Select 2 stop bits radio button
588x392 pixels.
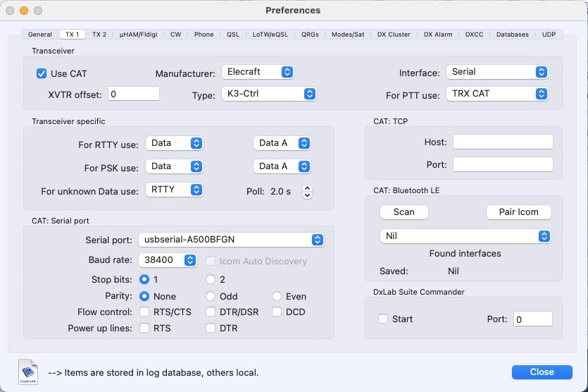(211, 280)
